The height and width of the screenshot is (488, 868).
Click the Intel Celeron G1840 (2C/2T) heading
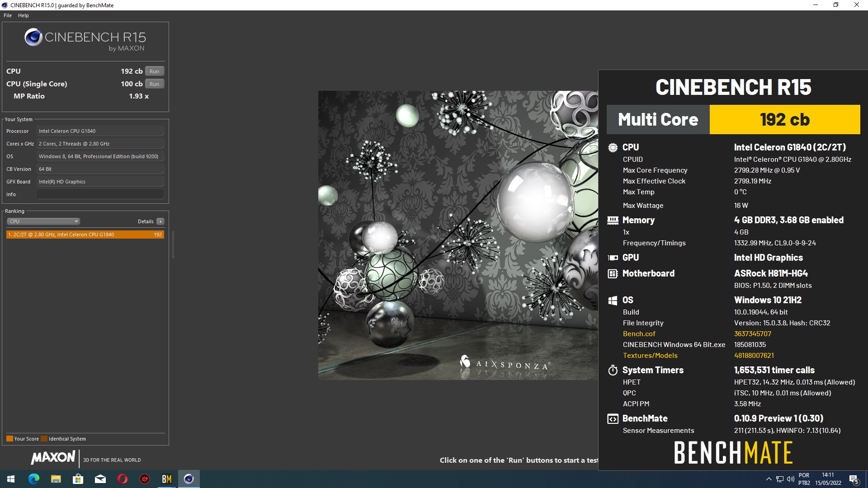tap(790, 147)
